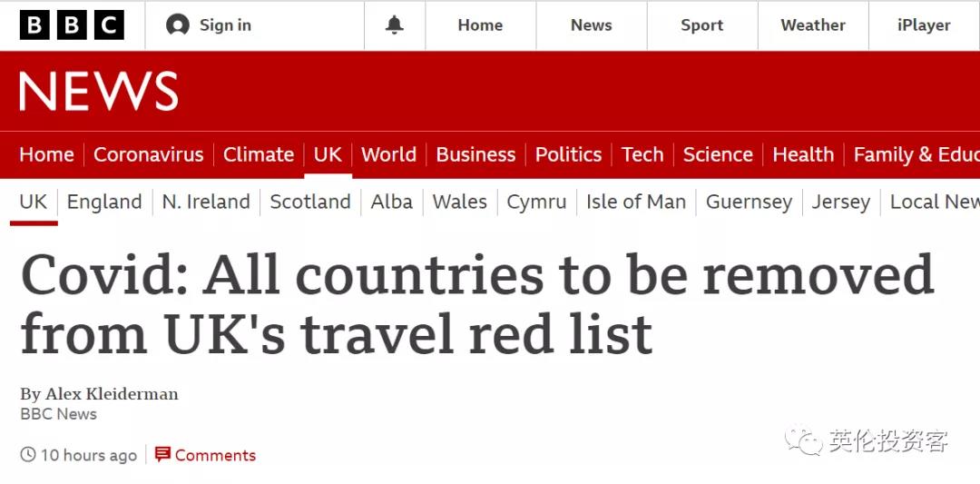Open the Politics section
This screenshot has height=484, width=980.
pyautogui.click(x=569, y=154)
